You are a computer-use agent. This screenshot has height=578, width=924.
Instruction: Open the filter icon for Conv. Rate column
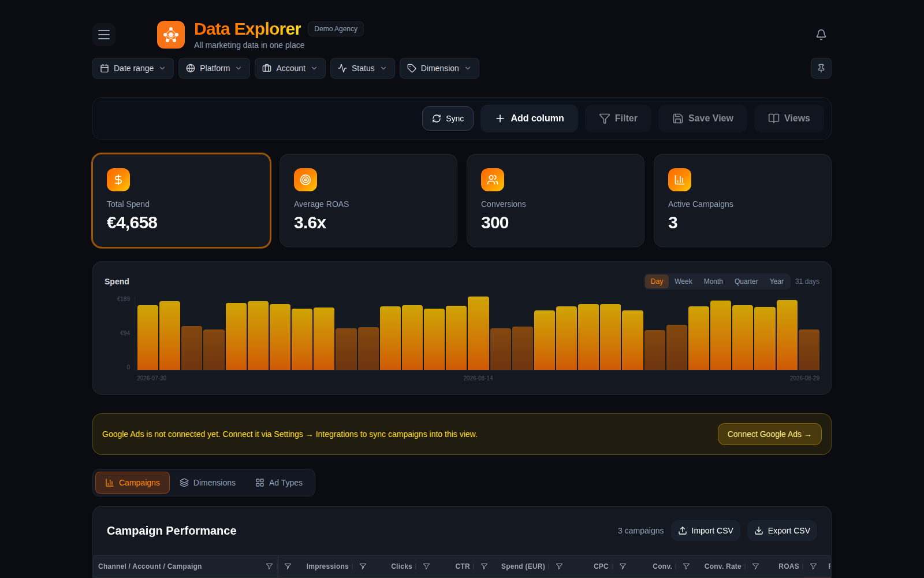755,566
